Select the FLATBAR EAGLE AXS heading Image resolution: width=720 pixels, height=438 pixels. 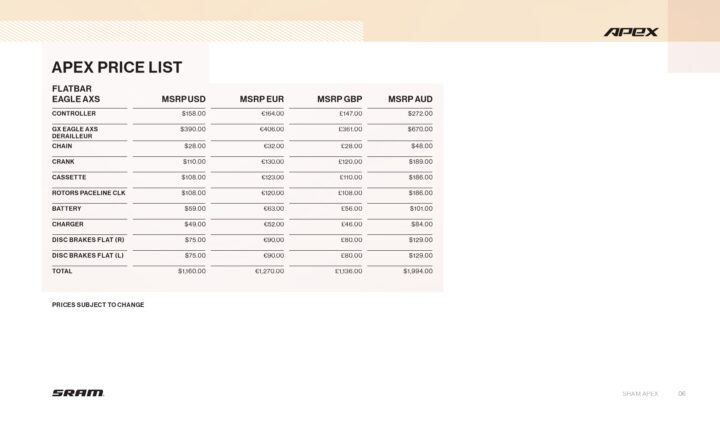(76, 94)
